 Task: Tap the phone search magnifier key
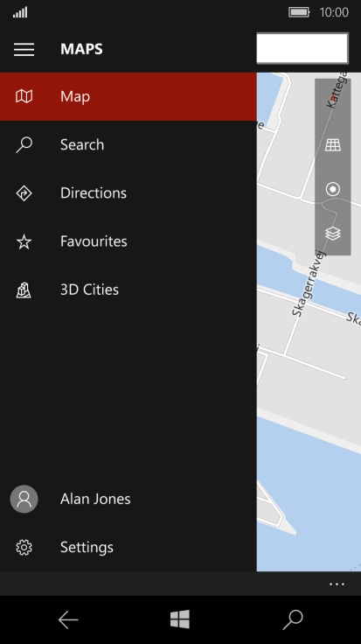[293, 619]
